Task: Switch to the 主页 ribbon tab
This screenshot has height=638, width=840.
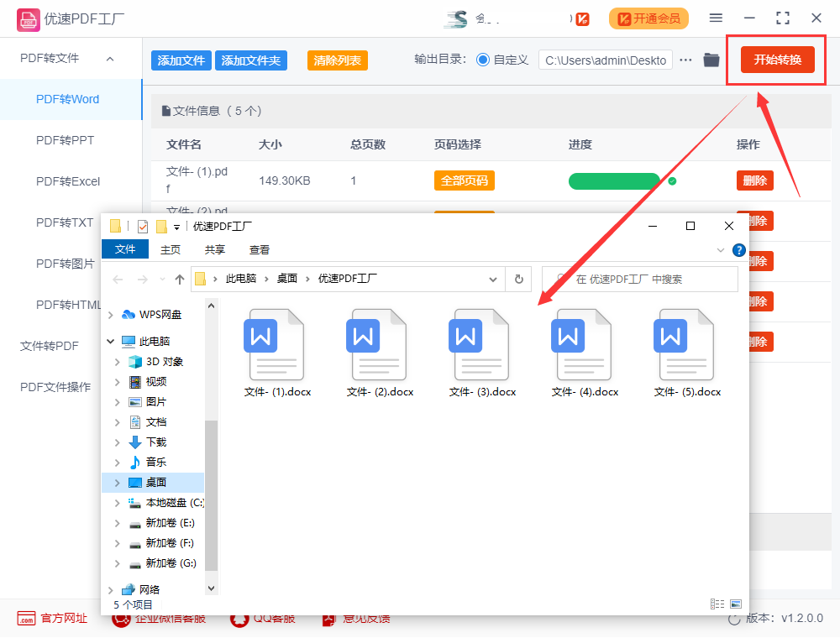Action: [x=171, y=249]
